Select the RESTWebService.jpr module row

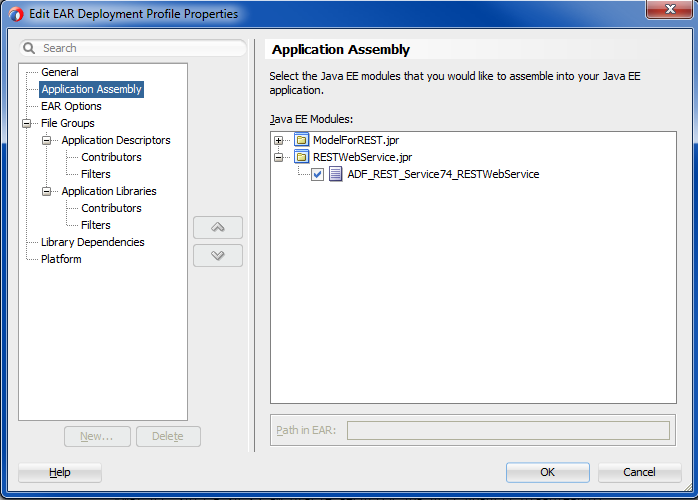coord(362,157)
